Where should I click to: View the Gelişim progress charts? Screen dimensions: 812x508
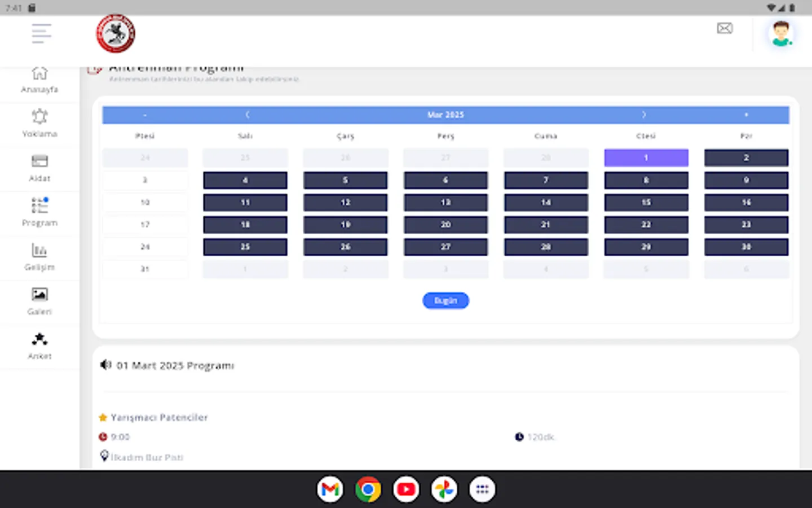click(39, 257)
